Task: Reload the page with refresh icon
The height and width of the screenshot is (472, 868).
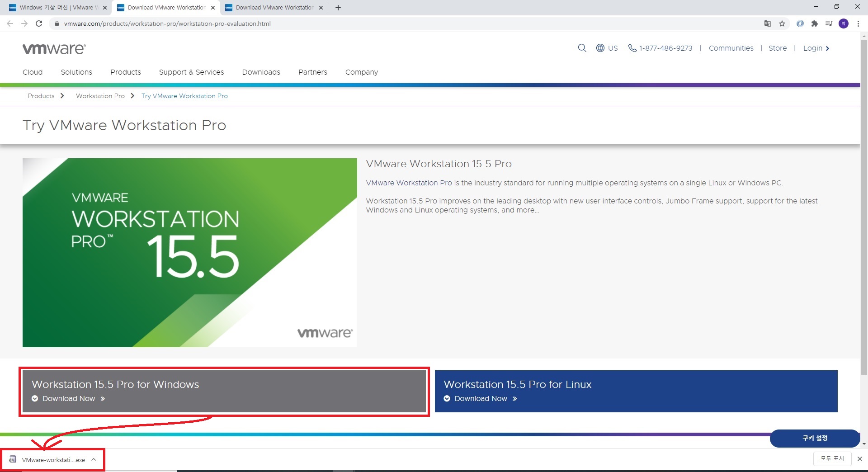Action: [x=39, y=24]
